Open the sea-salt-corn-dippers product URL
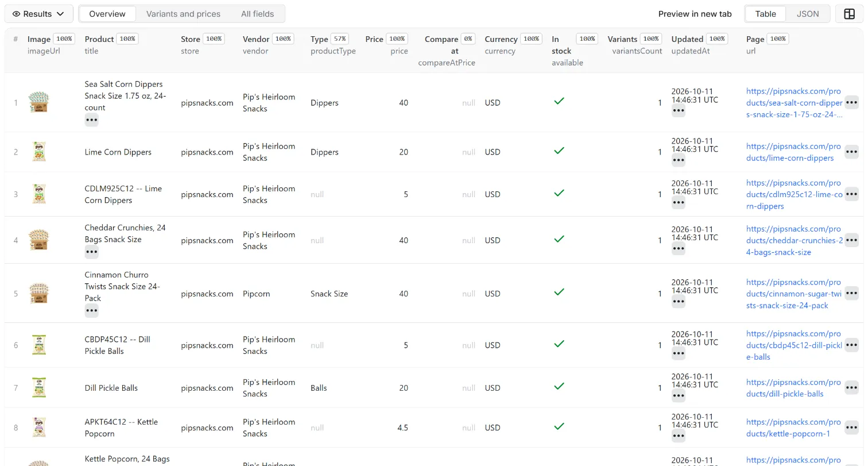 795,102
